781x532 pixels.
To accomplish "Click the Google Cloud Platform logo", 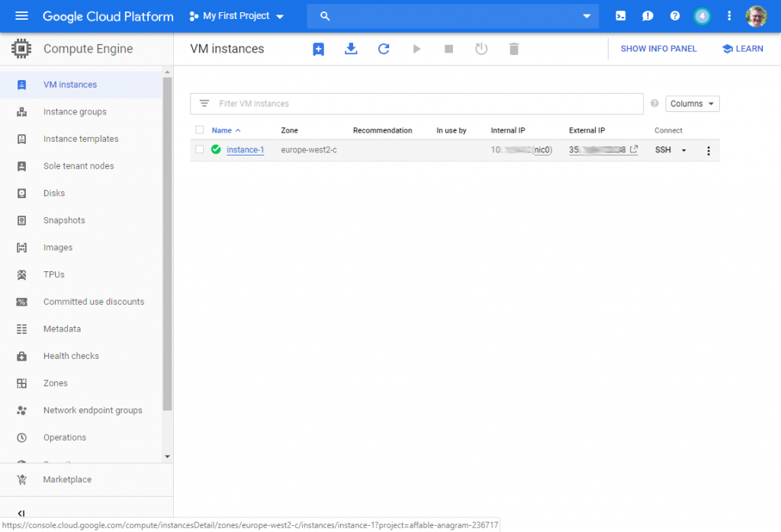I will tap(108, 17).
